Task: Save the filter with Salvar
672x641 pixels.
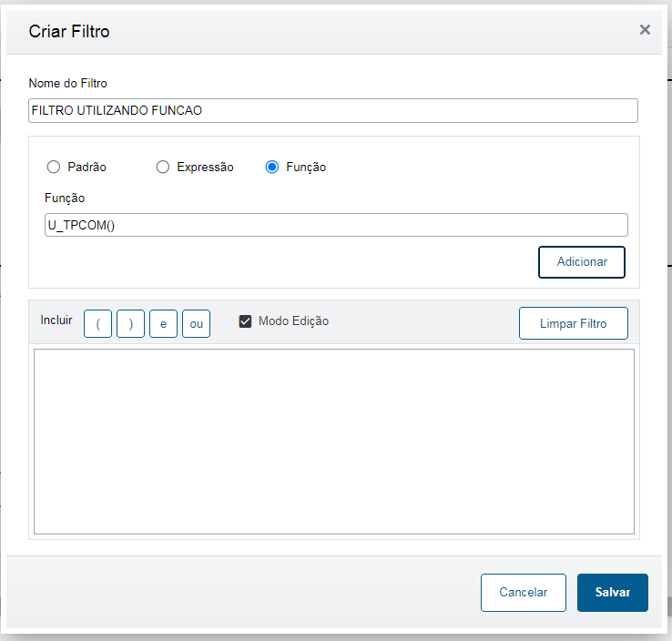Action: tap(613, 592)
